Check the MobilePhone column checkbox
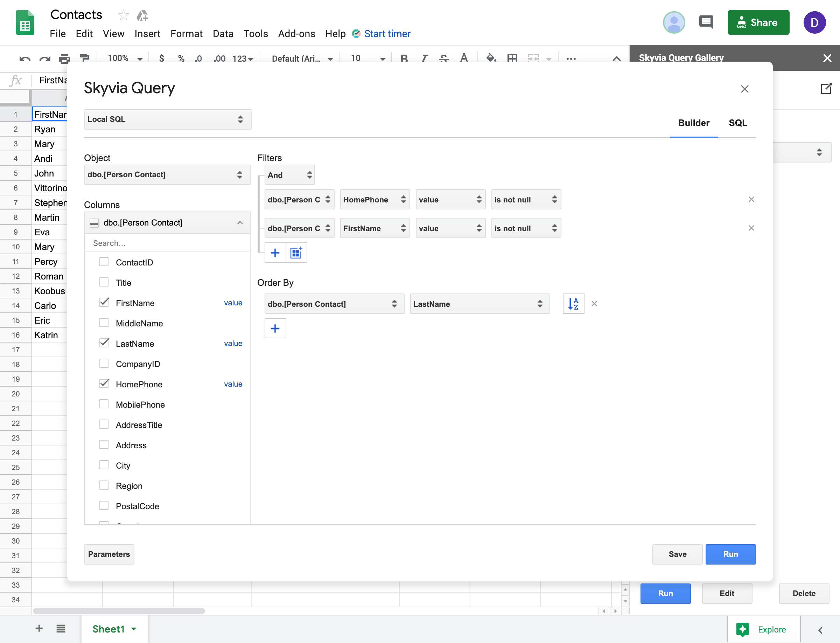840x643 pixels. pos(104,404)
